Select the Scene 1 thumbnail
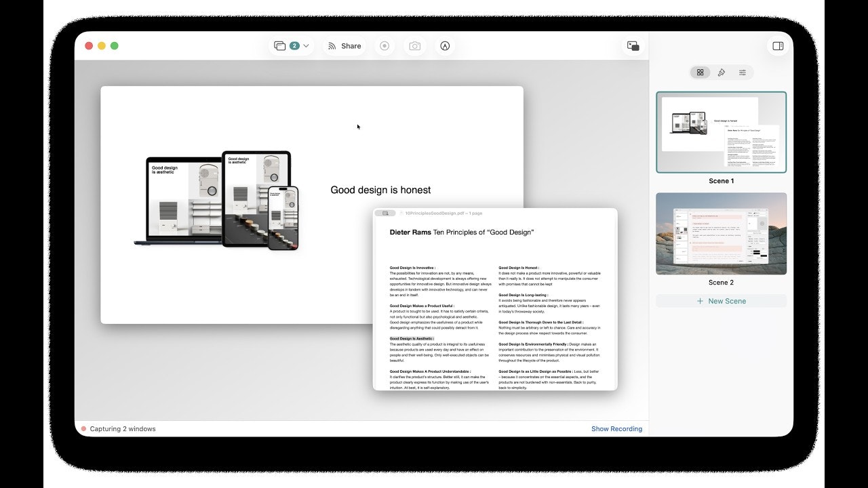Viewport: 868px width, 488px height. pos(722,132)
